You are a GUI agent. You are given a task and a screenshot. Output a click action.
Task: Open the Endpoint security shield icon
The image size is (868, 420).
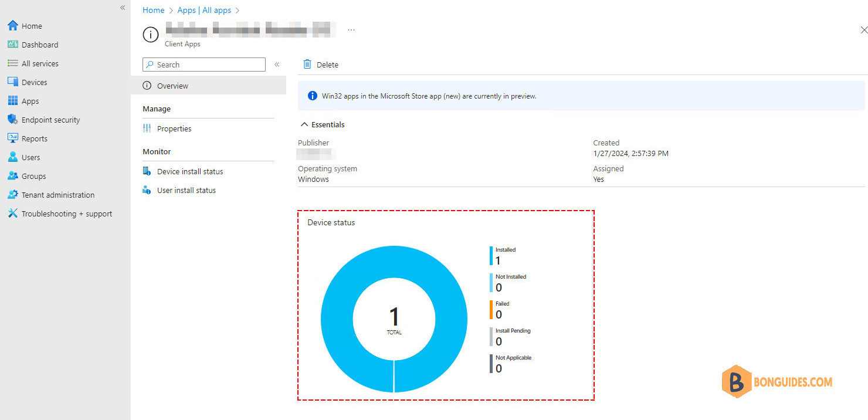click(13, 120)
